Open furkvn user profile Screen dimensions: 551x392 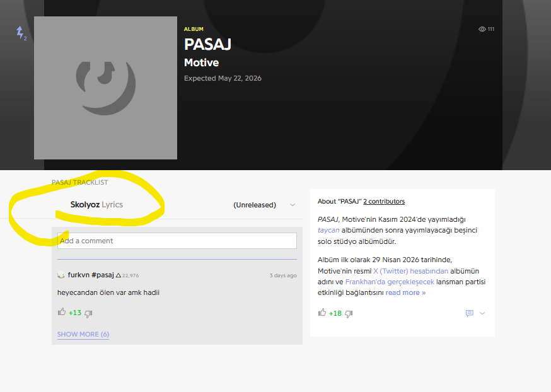(x=91, y=275)
